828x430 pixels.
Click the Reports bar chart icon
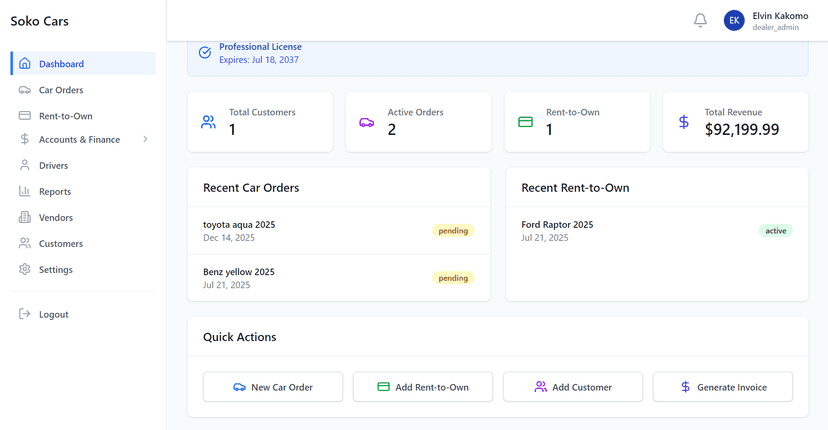[25, 192]
